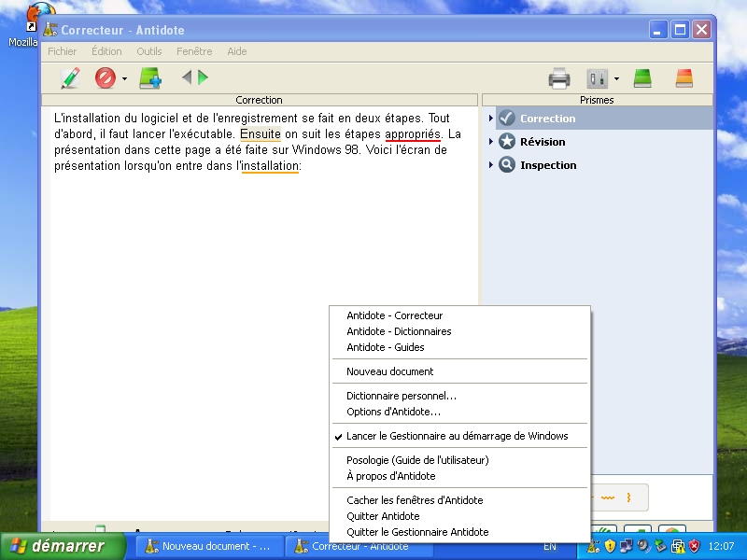This screenshot has height=560, width=747.
Task: Expand the Inspection prism triangle
Action: pos(490,165)
